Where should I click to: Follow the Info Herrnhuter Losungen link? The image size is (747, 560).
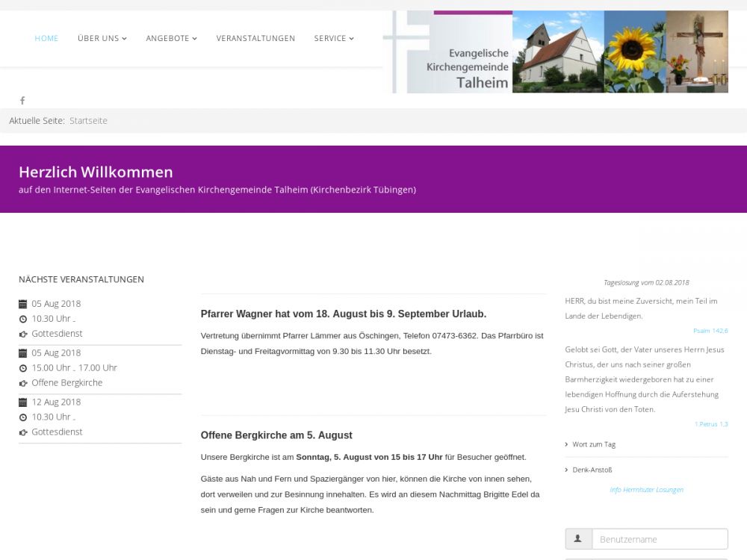[x=646, y=490]
